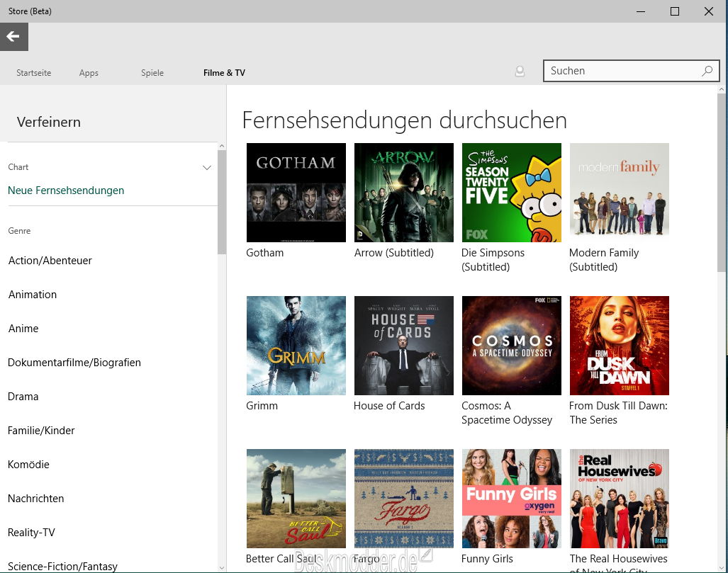Expand the Chart dropdown chevron

(207, 167)
